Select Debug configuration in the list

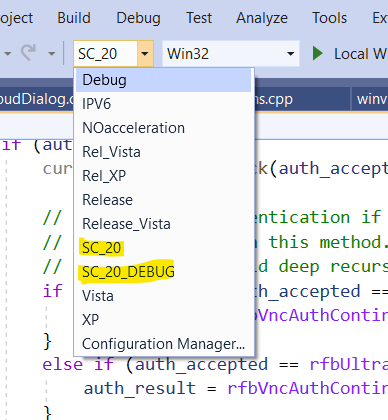163,80
